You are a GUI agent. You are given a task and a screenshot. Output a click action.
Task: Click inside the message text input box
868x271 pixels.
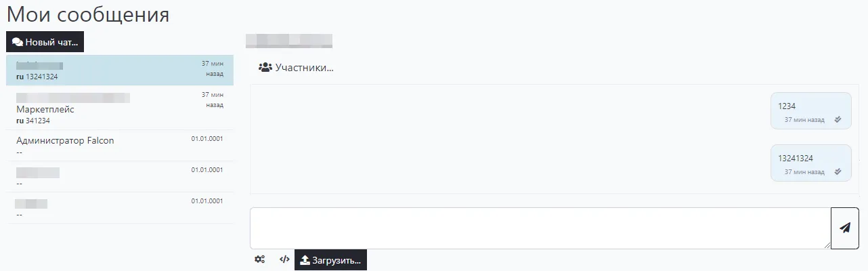[540, 228]
